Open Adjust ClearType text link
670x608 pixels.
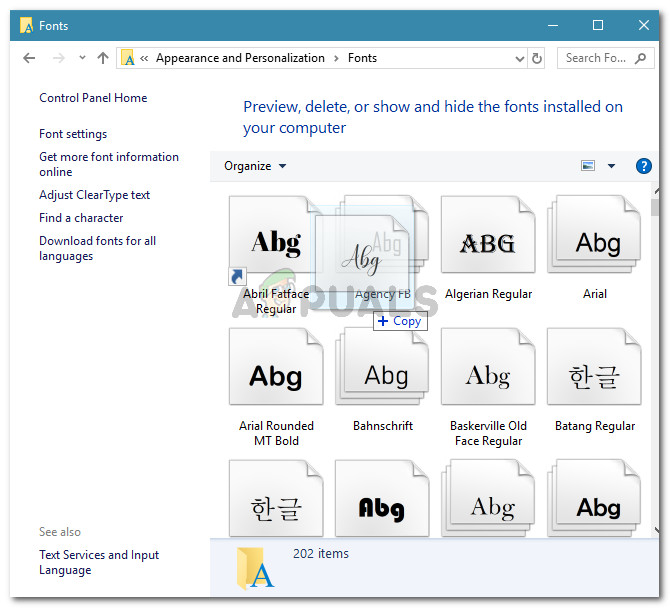pyautogui.click(x=94, y=195)
